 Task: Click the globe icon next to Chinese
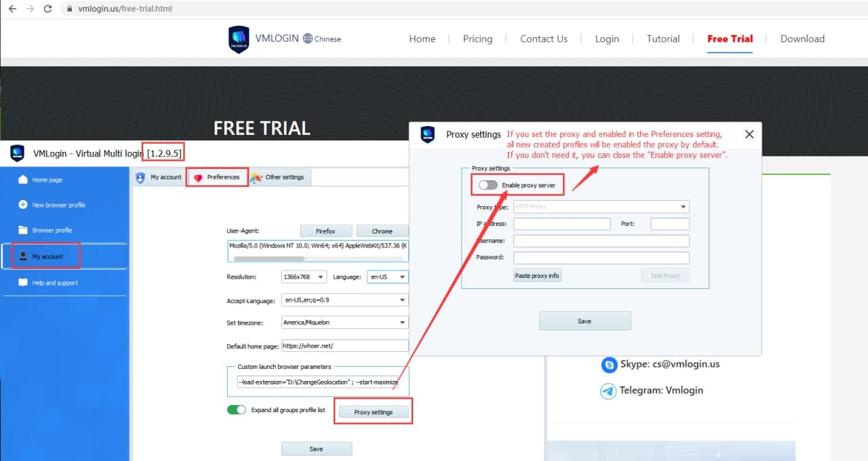[x=308, y=39]
